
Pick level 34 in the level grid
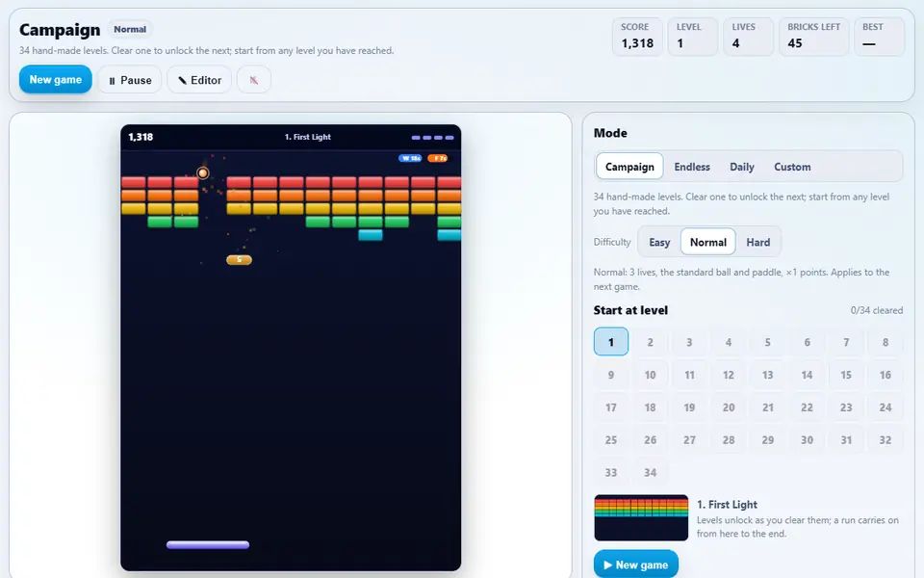(x=650, y=472)
